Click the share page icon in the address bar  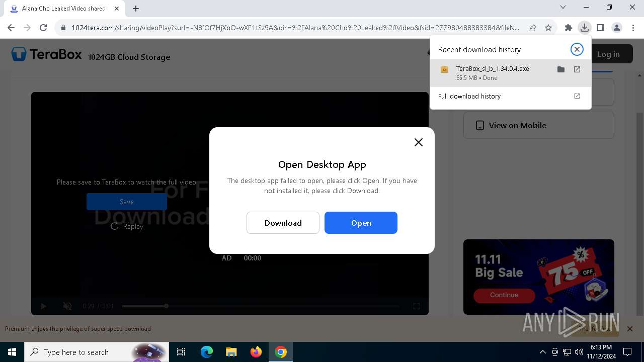click(532, 28)
